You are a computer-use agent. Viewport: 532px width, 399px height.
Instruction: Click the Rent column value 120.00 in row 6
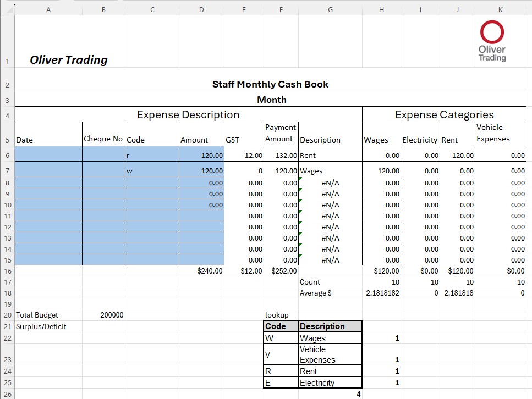pos(457,155)
